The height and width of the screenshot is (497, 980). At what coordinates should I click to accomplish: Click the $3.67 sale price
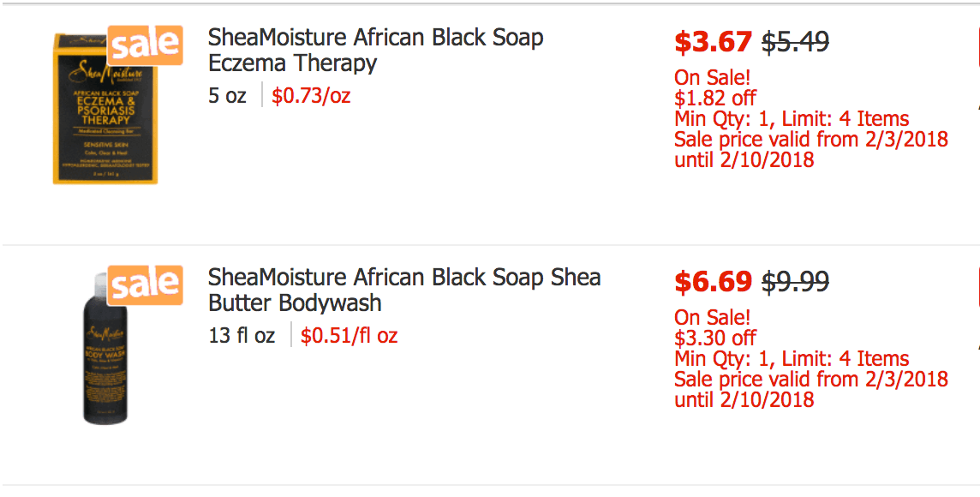(x=713, y=41)
